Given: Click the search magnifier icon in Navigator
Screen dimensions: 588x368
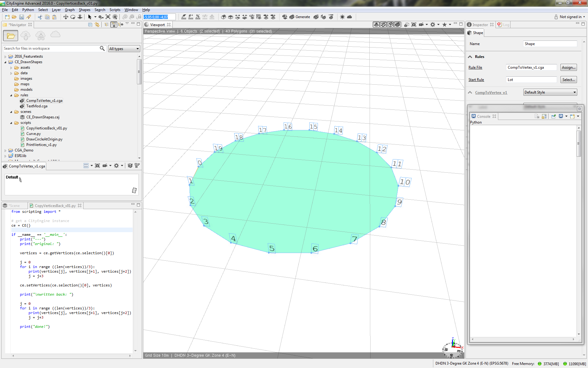Looking at the screenshot, I should (x=102, y=48).
